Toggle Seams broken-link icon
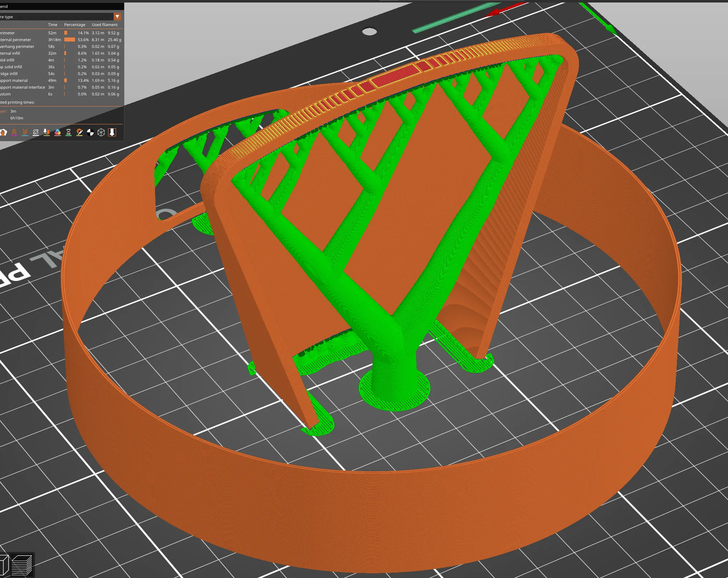The width and height of the screenshot is (728, 578). 36,133
